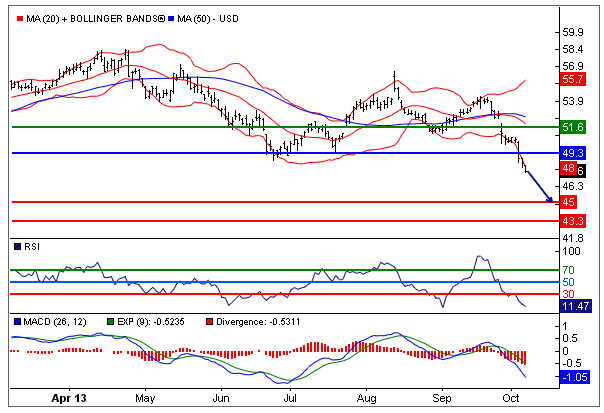Image resolution: width=604 pixels, height=413 pixels.
Task: Click the RSI 100 axis label
Action: 571,251
